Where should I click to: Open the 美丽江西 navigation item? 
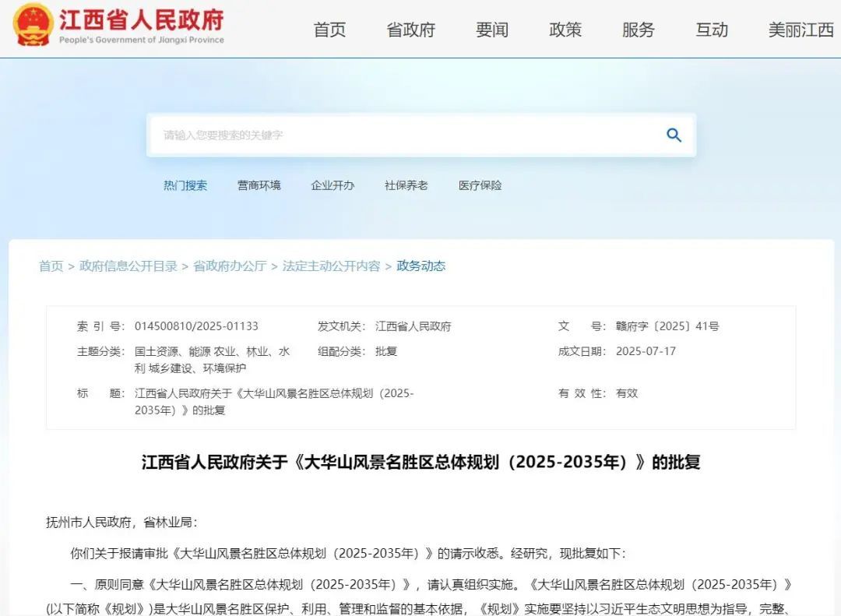click(x=799, y=29)
